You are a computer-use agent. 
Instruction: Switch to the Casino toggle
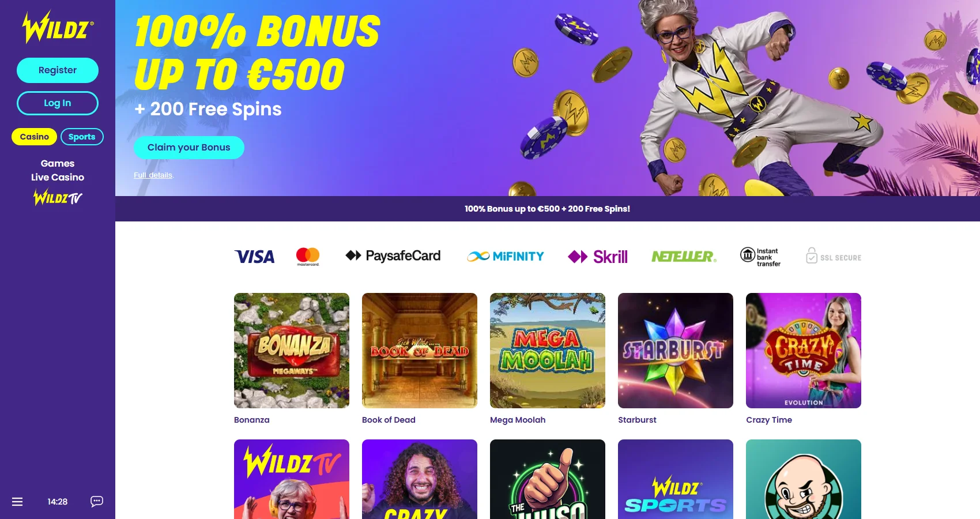pyautogui.click(x=35, y=137)
